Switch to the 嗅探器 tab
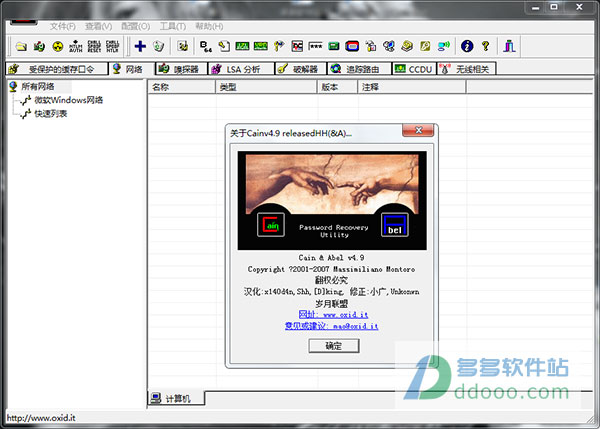The image size is (600, 429). [181, 69]
